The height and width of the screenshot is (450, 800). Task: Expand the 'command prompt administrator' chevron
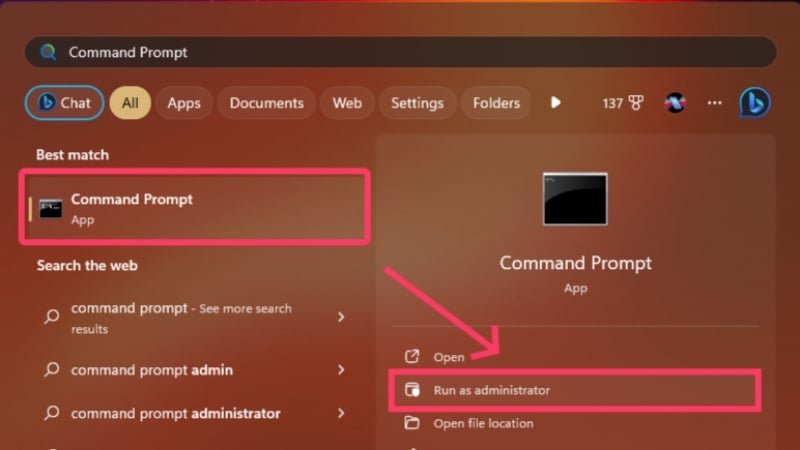tap(341, 413)
